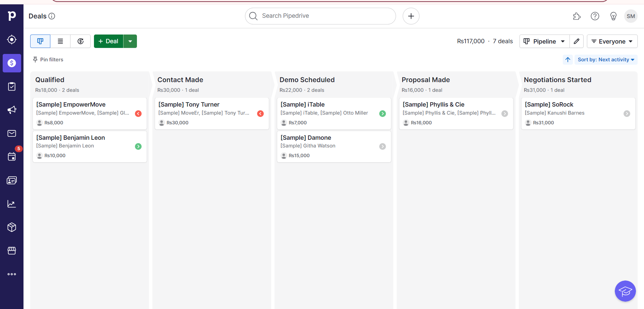Select the Negotiations Started stage header
Viewport: 644px width, 309px height.
557,80
